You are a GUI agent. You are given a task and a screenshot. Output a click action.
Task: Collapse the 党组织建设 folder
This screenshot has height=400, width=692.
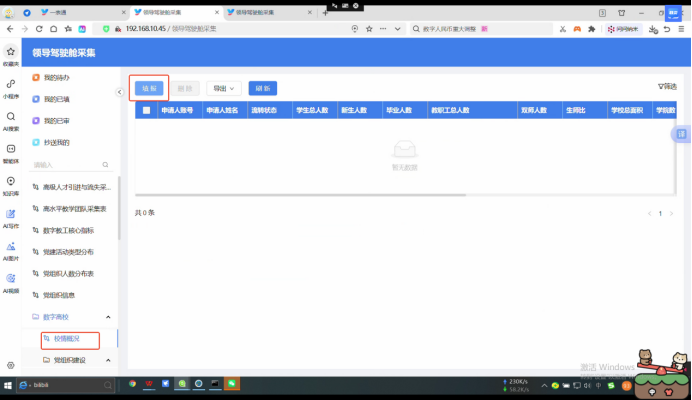(x=108, y=360)
